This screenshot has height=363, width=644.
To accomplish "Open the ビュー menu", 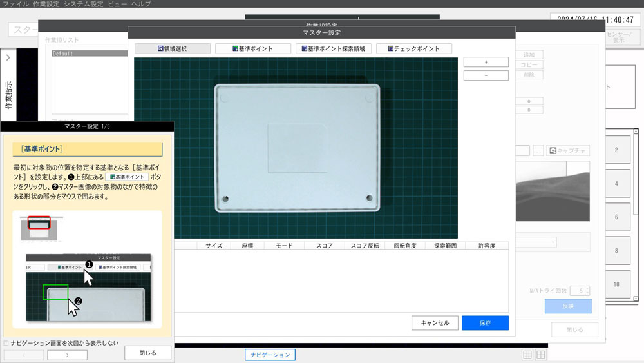I will (x=117, y=4).
